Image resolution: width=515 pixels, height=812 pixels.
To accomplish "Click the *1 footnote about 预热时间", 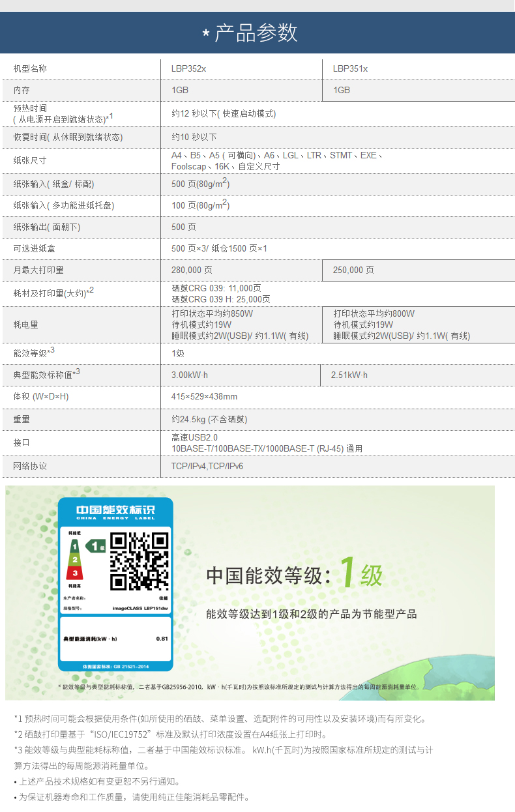I will [220, 719].
